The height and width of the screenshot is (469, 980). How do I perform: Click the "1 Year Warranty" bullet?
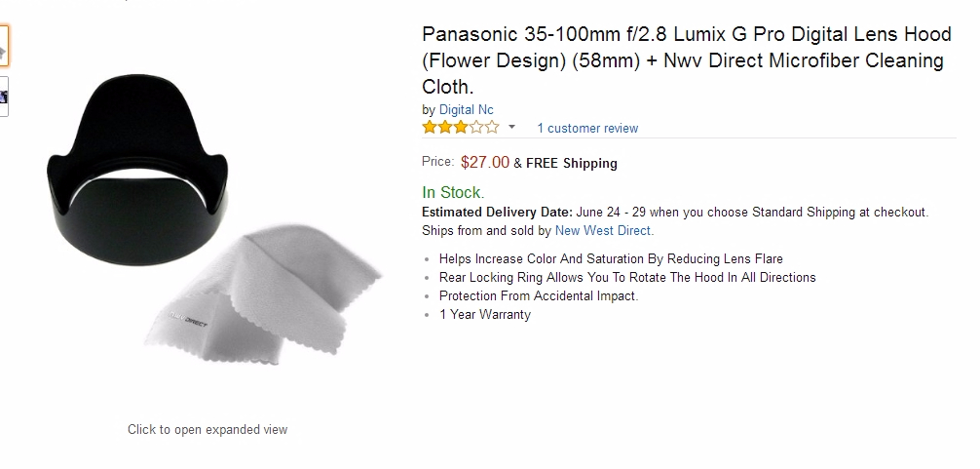point(485,315)
